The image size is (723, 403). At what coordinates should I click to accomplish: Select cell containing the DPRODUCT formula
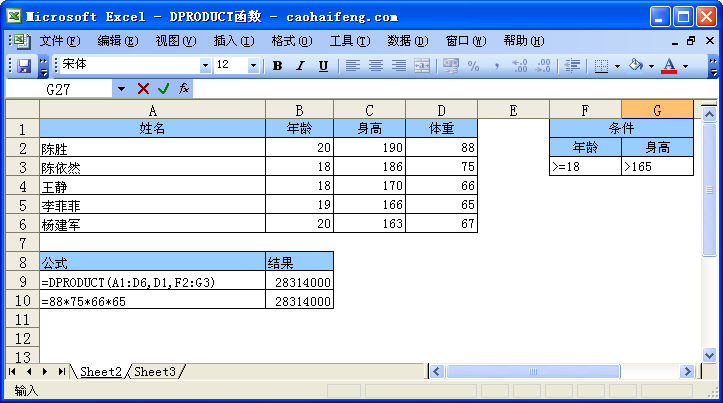pos(152,282)
